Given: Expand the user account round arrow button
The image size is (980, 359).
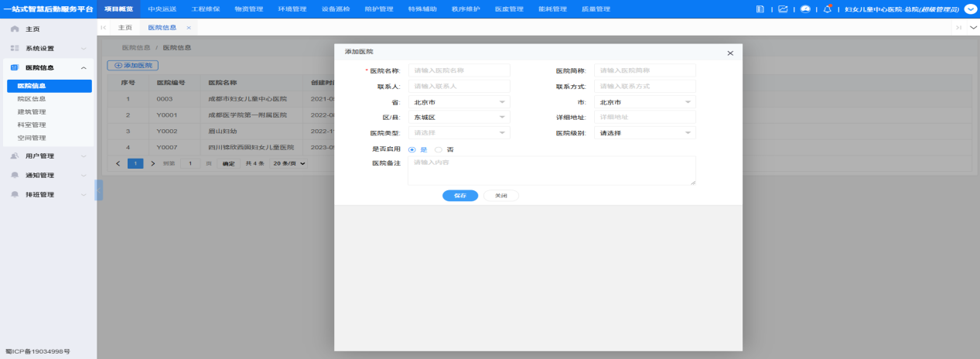Looking at the screenshot, I should [970, 9].
